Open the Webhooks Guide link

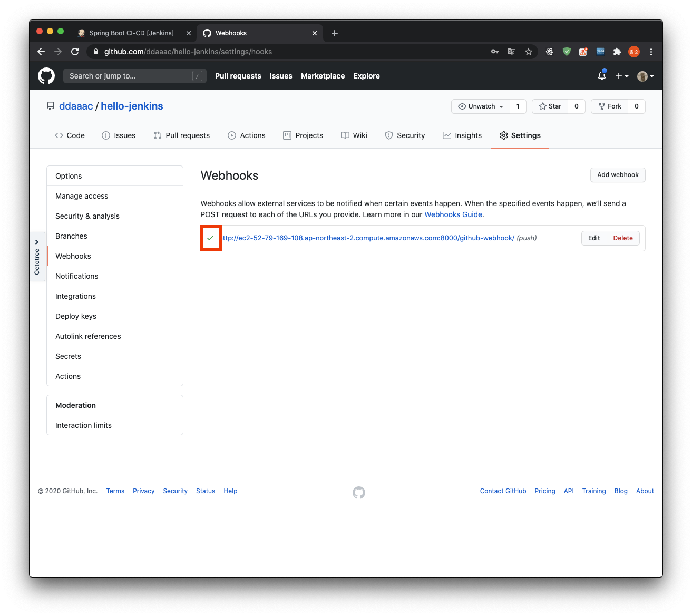coord(453,214)
